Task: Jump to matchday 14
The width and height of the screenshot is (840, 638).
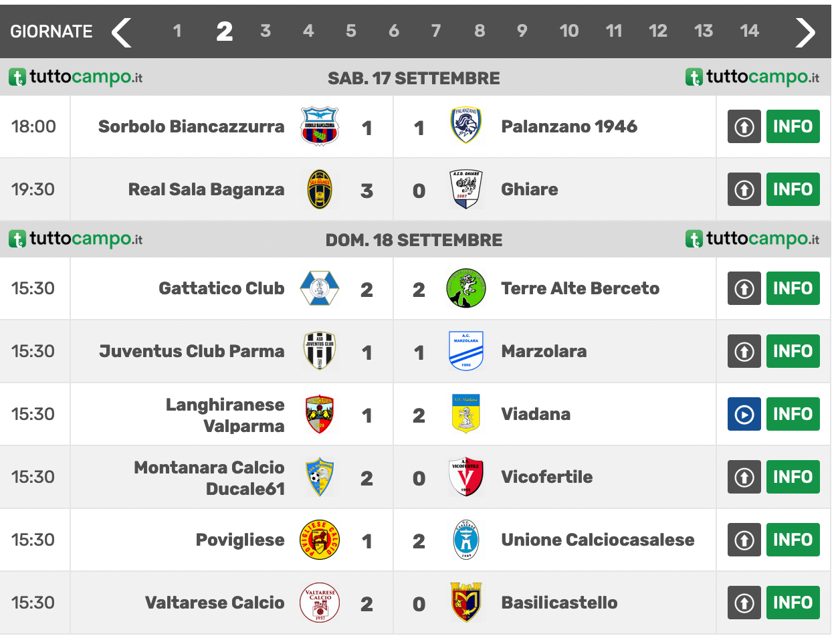Action: tap(749, 31)
